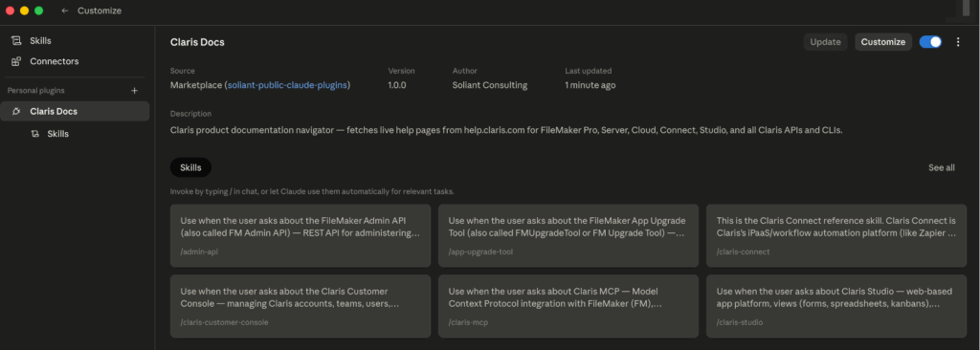The height and width of the screenshot is (350, 980).
Task: Click the Personal plugins section label
Action: pos(36,91)
